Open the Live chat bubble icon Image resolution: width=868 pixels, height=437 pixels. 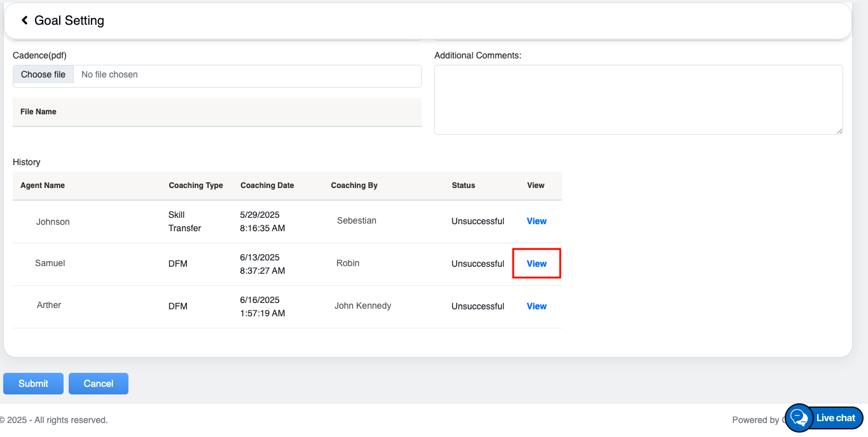(x=799, y=417)
